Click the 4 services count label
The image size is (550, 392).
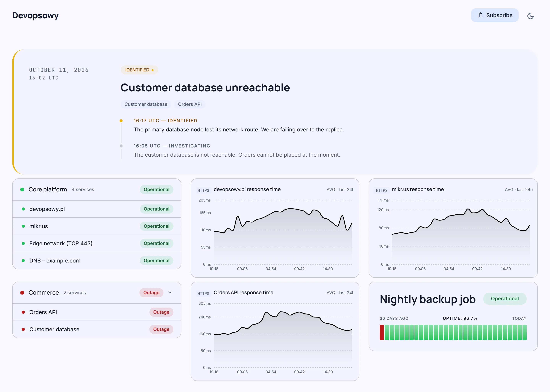83,190
